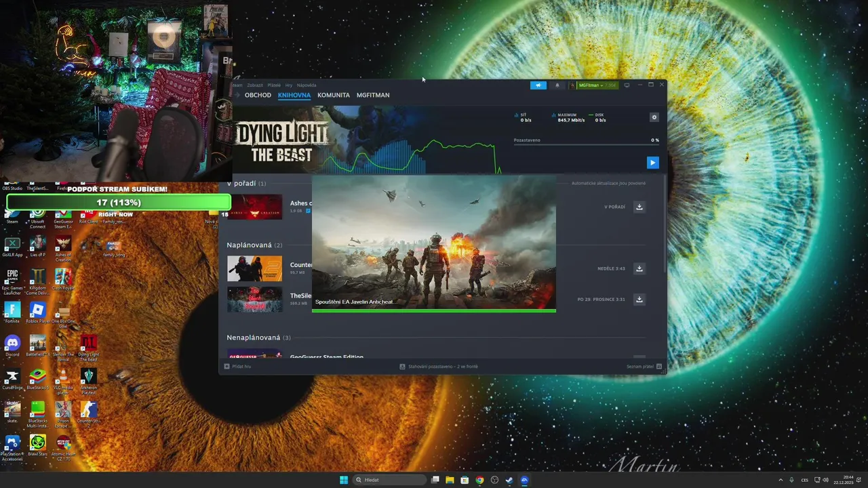
Task: Download TheSilent update scheduled 29. prosince
Action: [x=639, y=299]
